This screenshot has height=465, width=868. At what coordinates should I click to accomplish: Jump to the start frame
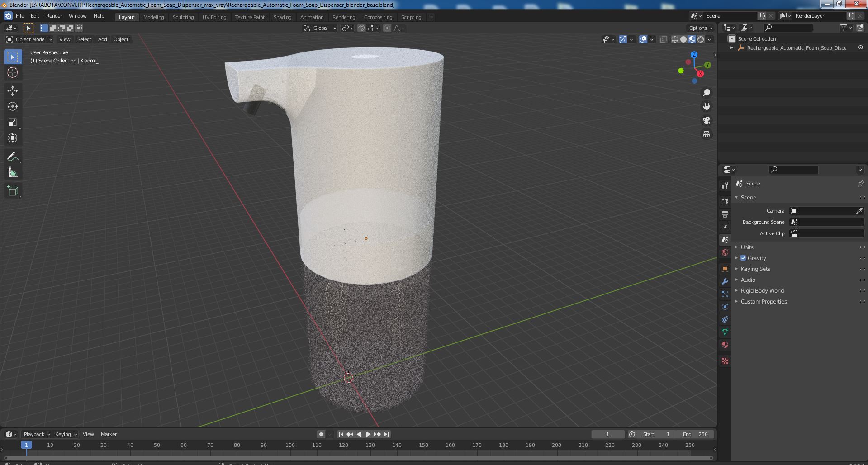(x=342, y=434)
